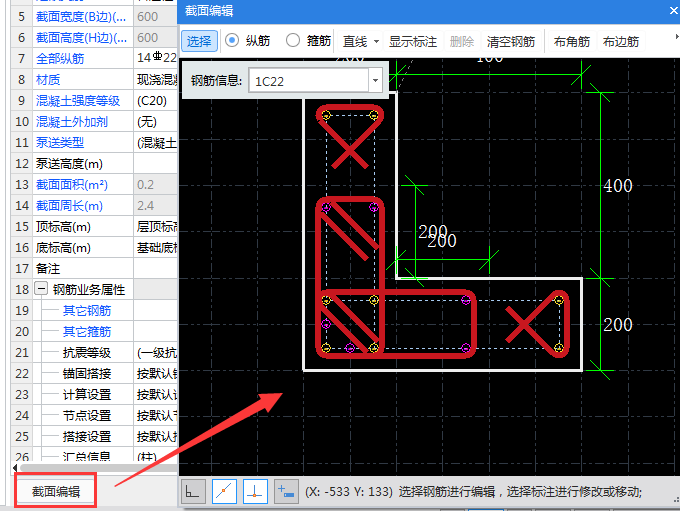Click the 200 dimension label at right
Image resolution: width=680 pixels, height=511 pixels.
618,324
